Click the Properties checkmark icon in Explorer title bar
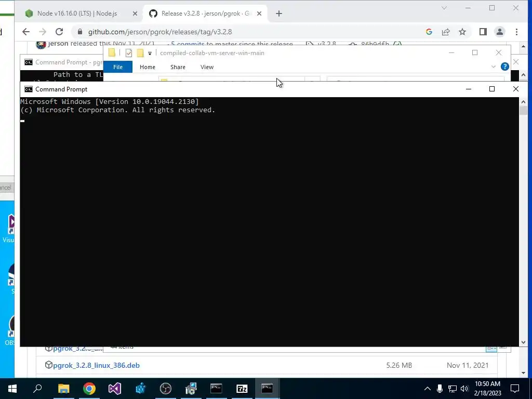Image resolution: width=532 pixels, height=399 pixels. 129,53
